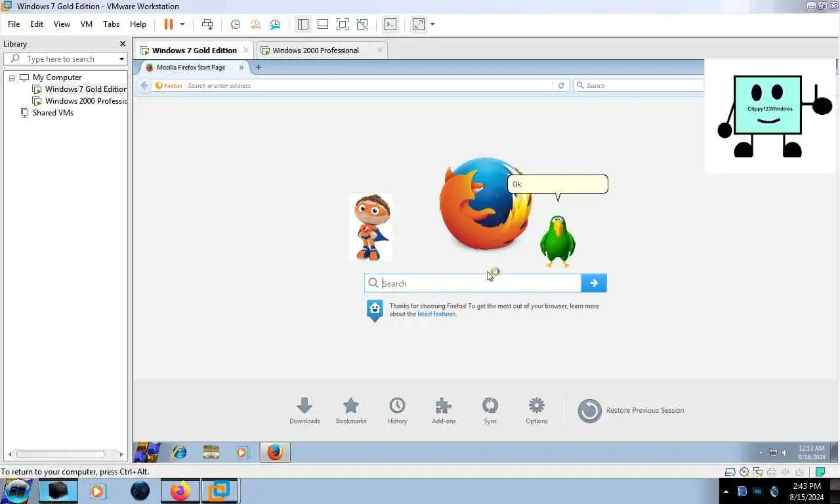This screenshot has height=504, width=840.
Task: Click the Library horizontal scrollbar thumb
Action: click(x=60, y=454)
